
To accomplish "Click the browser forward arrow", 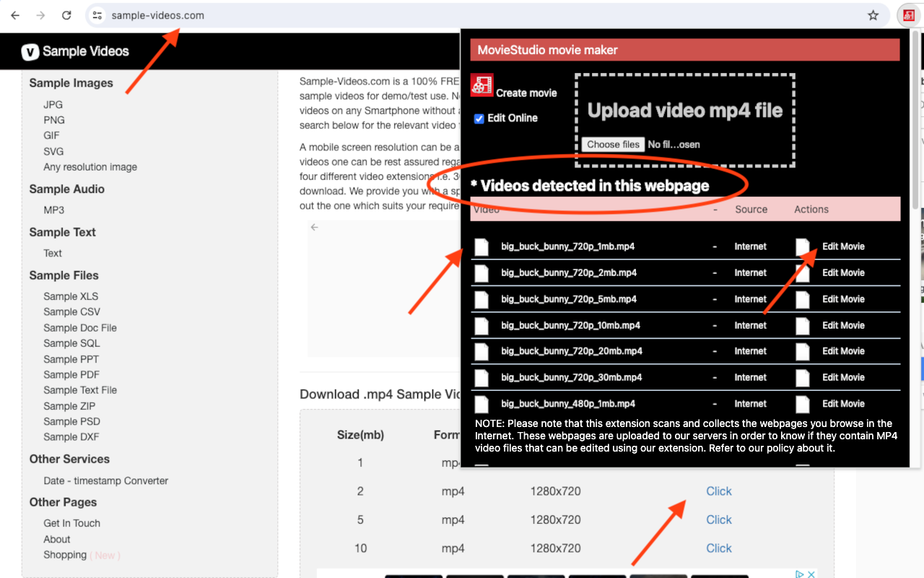I will pyautogui.click(x=40, y=15).
